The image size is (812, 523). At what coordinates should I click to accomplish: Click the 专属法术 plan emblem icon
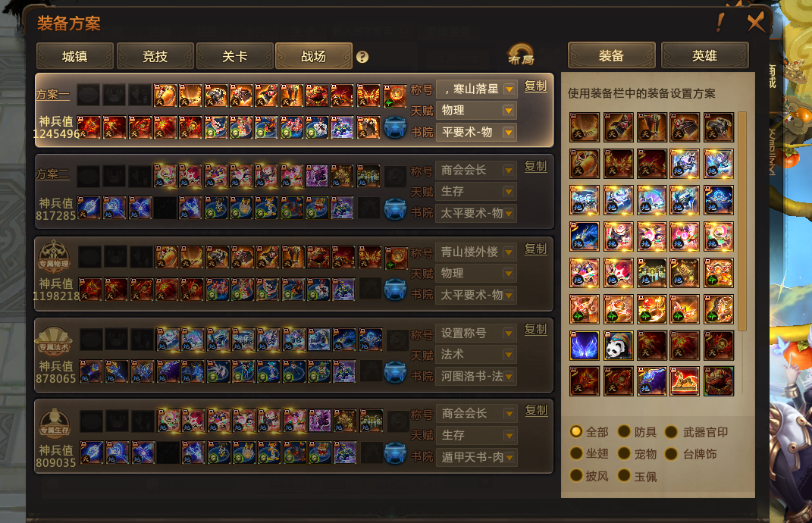(x=55, y=340)
